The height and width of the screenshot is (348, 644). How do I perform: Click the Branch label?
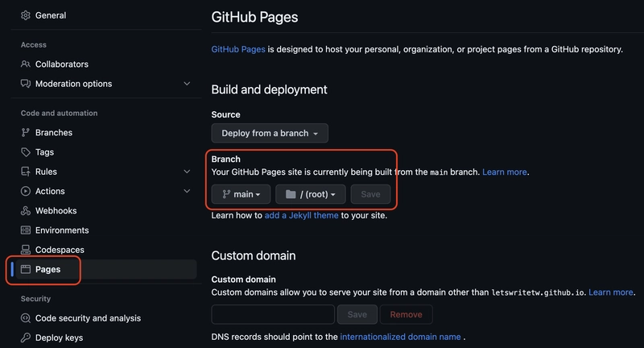coord(226,159)
